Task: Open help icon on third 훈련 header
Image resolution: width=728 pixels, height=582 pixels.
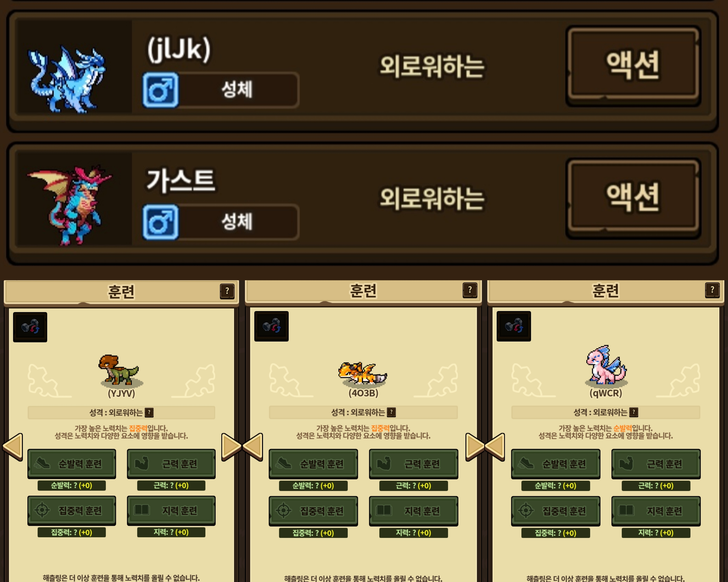Action: click(712, 290)
